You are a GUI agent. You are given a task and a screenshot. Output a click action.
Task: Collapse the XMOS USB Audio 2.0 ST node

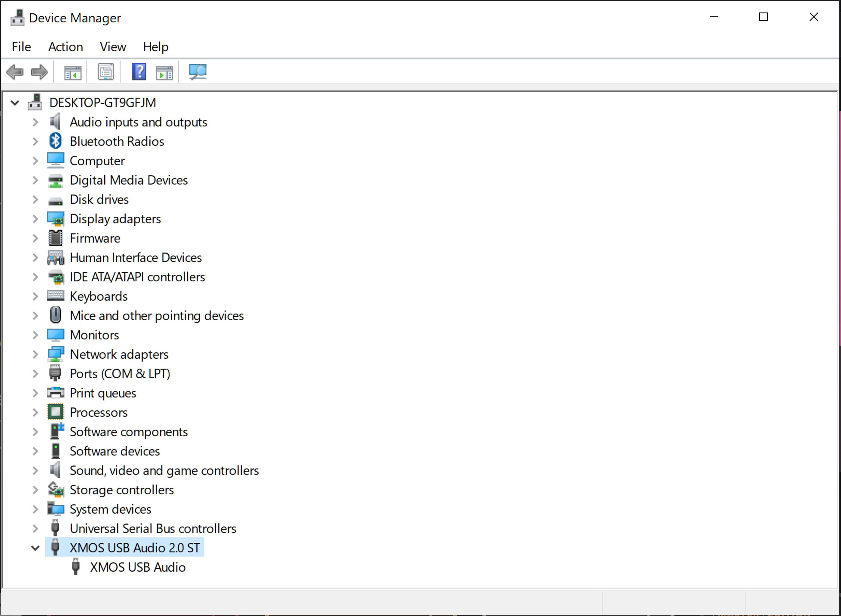[35, 548]
